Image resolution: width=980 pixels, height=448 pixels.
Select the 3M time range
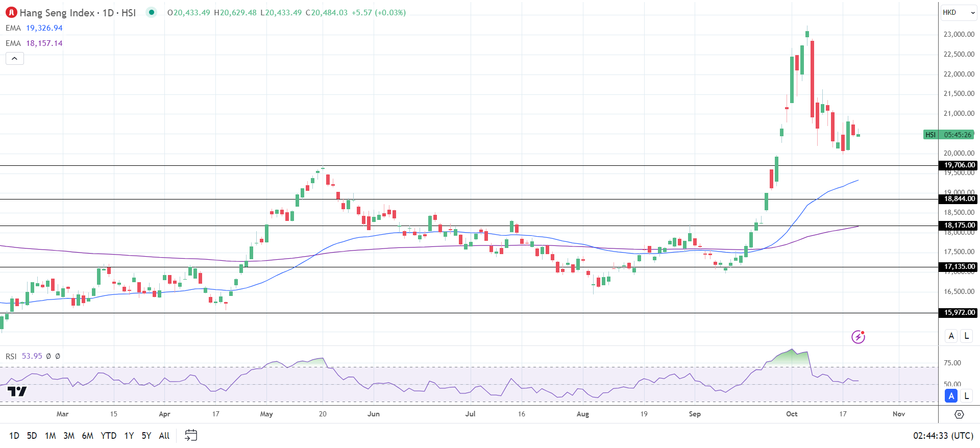69,436
